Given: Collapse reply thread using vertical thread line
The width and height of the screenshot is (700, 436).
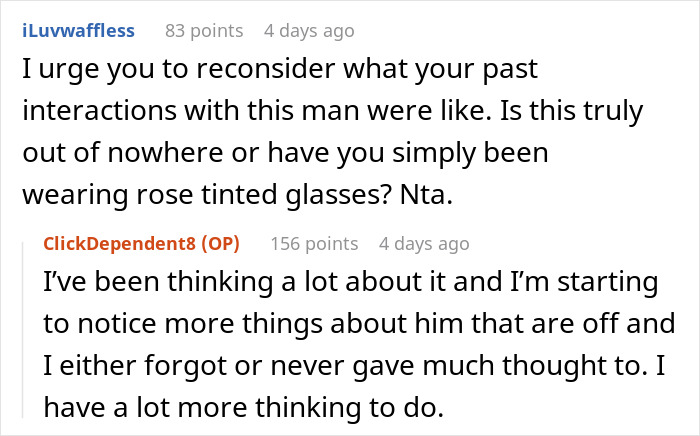Looking at the screenshot, I should tap(29, 330).
